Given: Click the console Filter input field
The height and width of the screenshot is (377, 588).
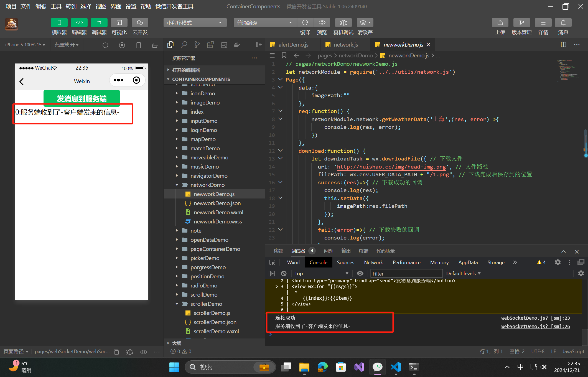Looking at the screenshot, I should click(x=406, y=274).
